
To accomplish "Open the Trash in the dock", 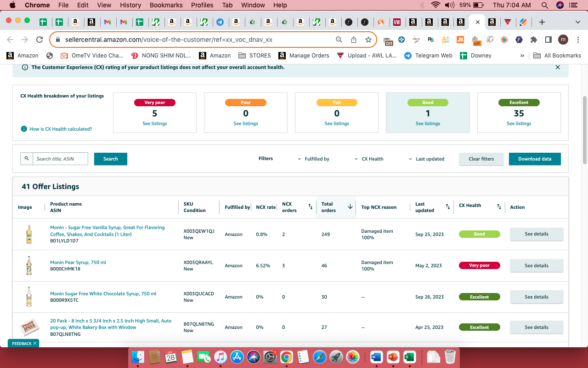I will click(450, 356).
